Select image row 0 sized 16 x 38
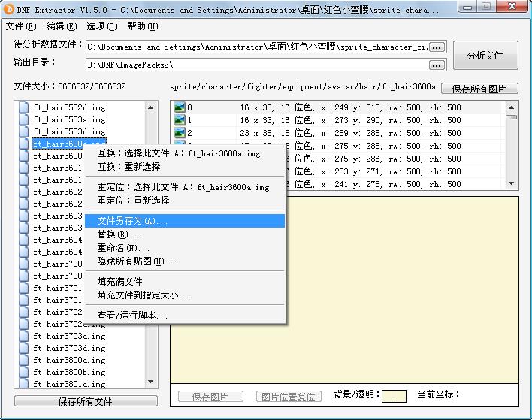Screen dimensions: 532x420 (338, 107)
